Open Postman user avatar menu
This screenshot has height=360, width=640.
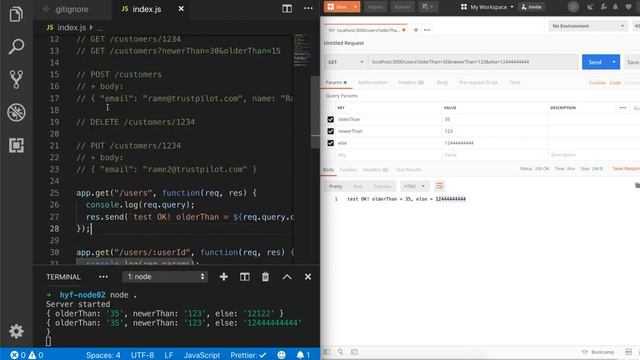(573, 7)
